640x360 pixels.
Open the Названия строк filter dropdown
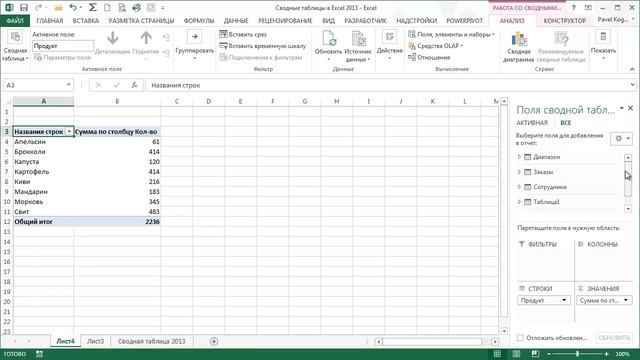pyautogui.click(x=69, y=131)
